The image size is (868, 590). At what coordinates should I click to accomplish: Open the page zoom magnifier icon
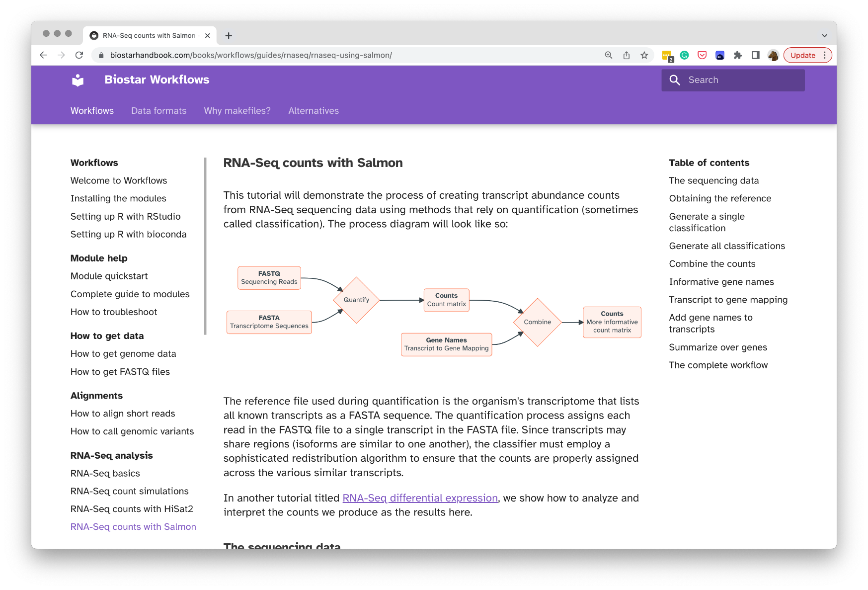pyautogui.click(x=609, y=55)
